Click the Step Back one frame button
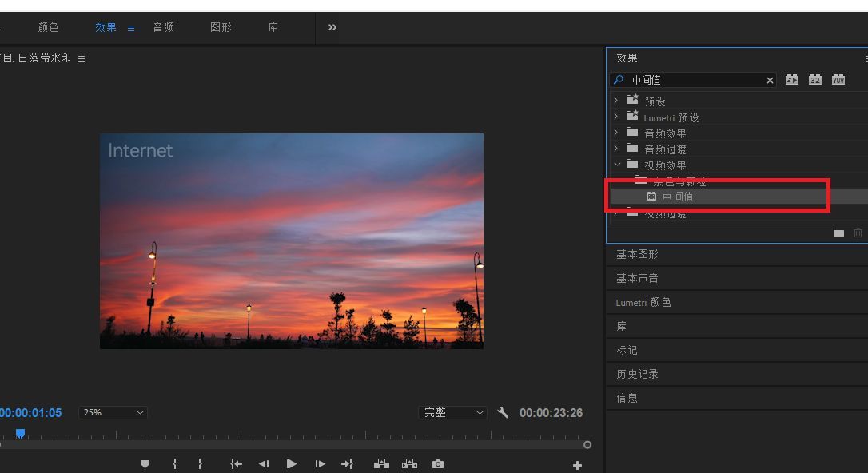This screenshot has height=473, width=868. tap(264, 464)
